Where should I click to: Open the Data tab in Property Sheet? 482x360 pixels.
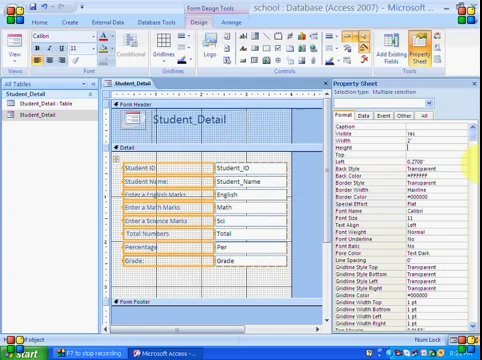tap(363, 116)
